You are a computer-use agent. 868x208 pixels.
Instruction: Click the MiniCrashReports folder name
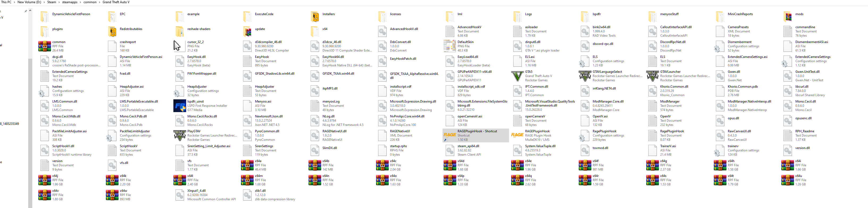click(740, 14)
